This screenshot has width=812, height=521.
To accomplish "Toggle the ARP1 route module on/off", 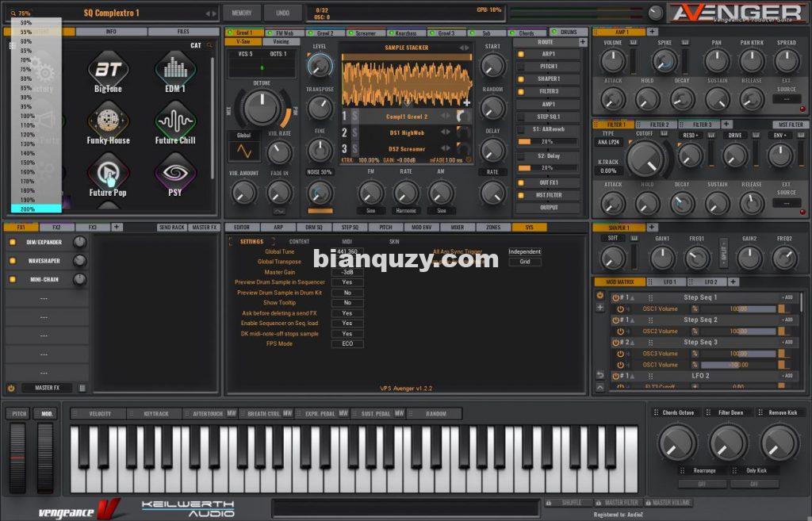I will (521, 54).
